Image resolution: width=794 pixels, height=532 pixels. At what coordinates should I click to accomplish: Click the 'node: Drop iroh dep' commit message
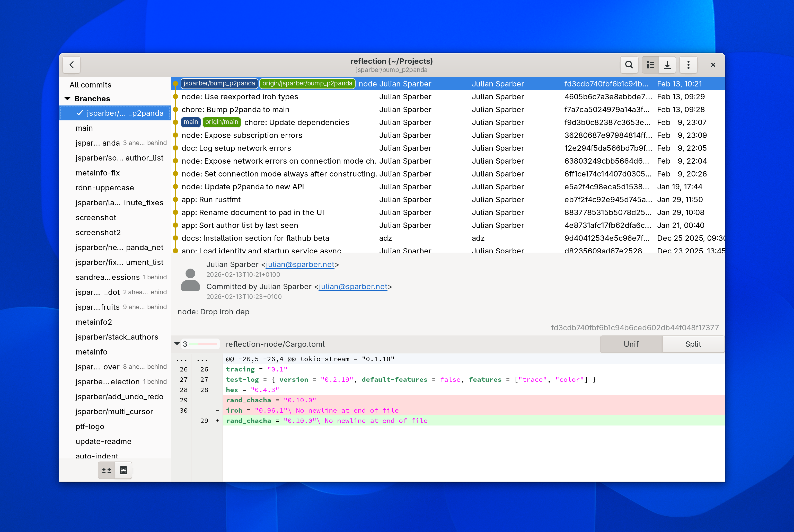coord(213,312)
